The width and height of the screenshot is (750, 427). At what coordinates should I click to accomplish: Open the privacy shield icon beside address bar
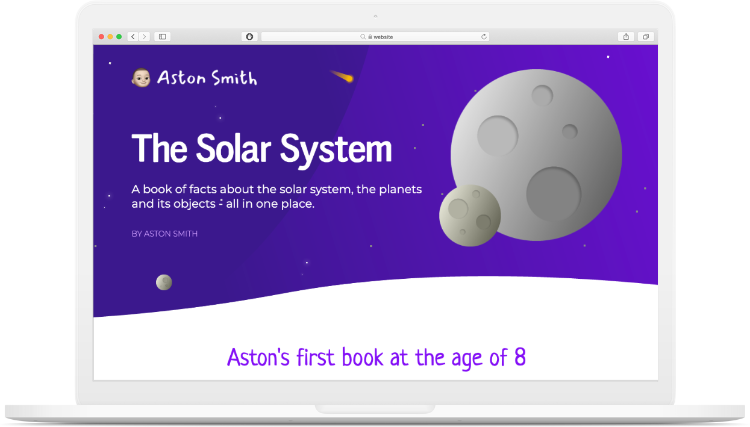250,36
